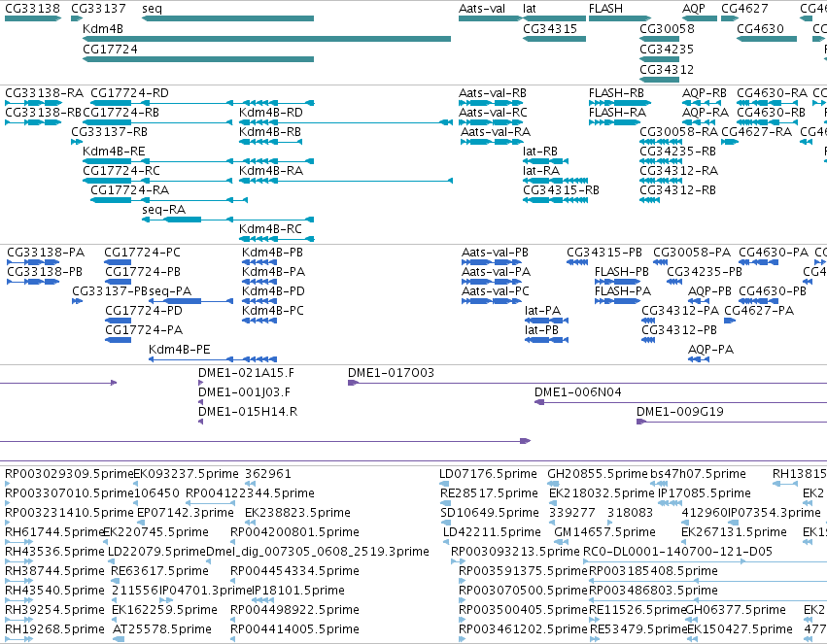Viewport: 827px width, 644px height.
Task: Open the Dmel_dig_007305_0608_2519.3prime EST label
Action: point(318,552)
